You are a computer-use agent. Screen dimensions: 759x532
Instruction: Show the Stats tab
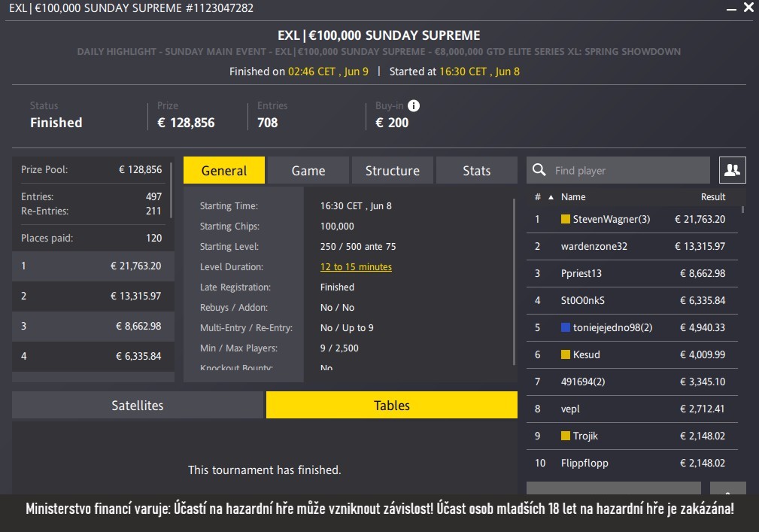click(x=476, y=171)
